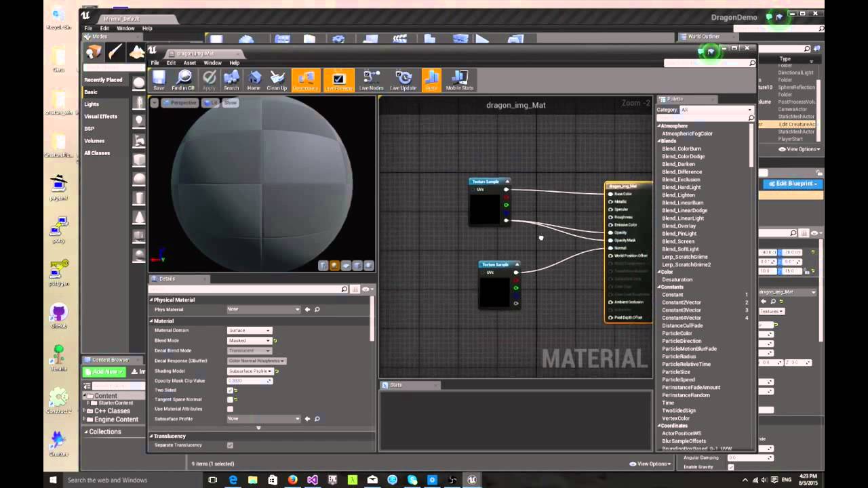Collapse Blends category in Palette

658,141
